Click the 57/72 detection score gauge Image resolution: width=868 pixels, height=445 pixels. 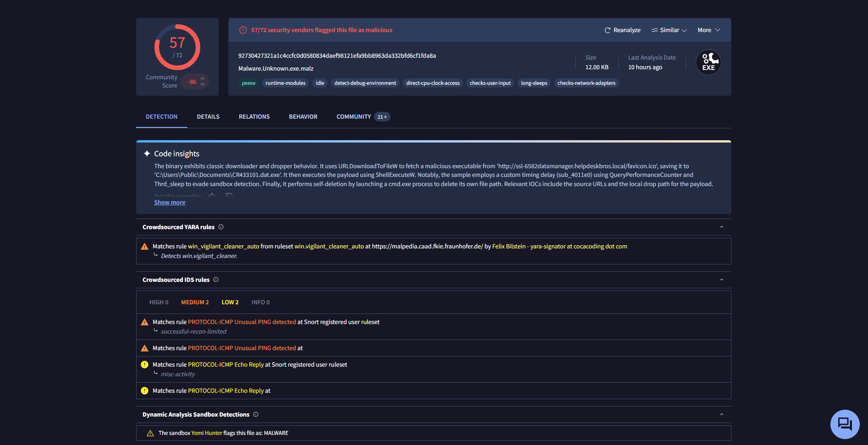177,47
